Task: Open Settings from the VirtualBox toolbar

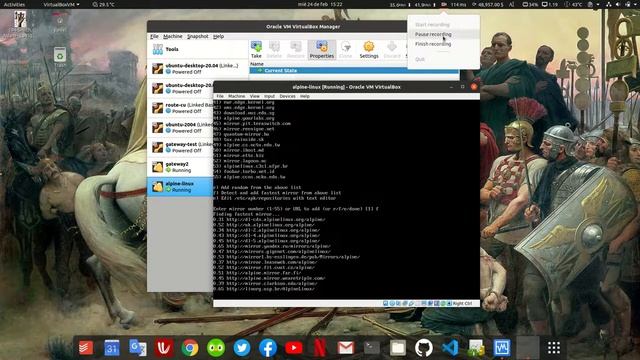Action: tap(369, 49)
